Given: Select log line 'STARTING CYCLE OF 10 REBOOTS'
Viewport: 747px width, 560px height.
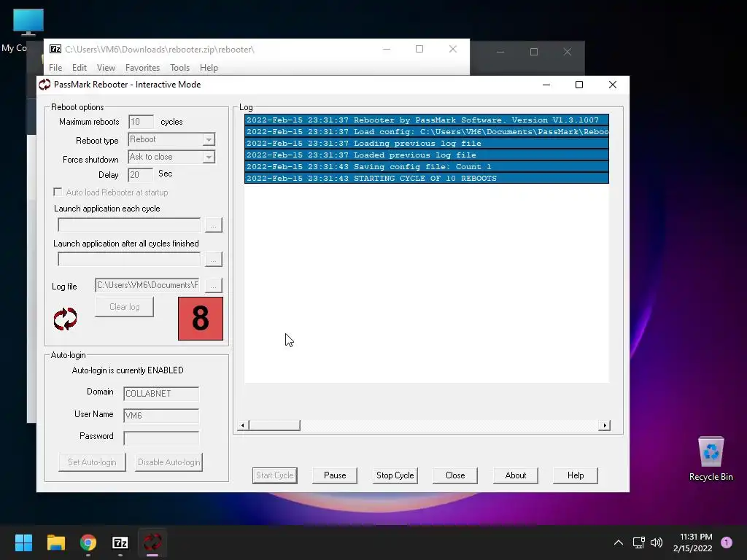Looking at the screenshot, I should [x=426, y=178].
